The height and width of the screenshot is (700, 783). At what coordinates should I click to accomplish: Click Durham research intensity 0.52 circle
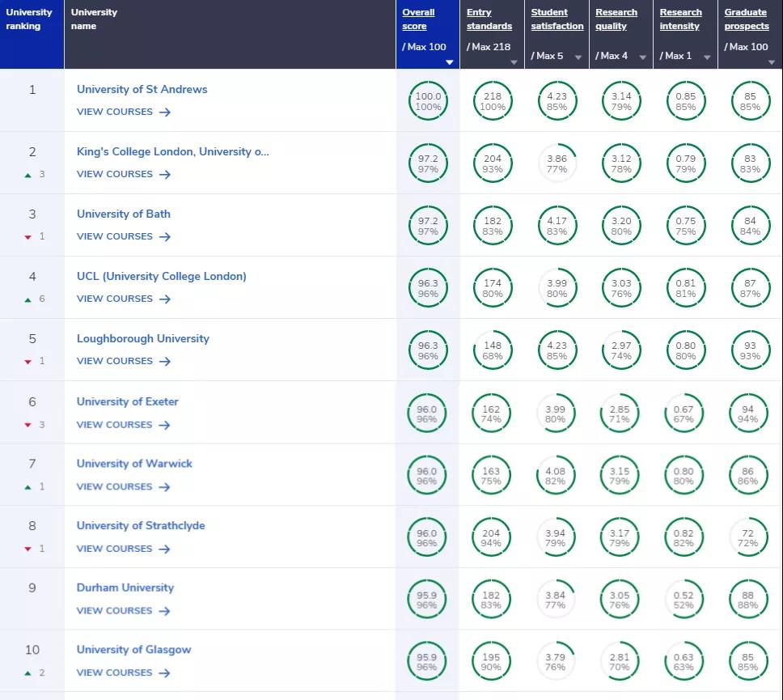[685, 600]
